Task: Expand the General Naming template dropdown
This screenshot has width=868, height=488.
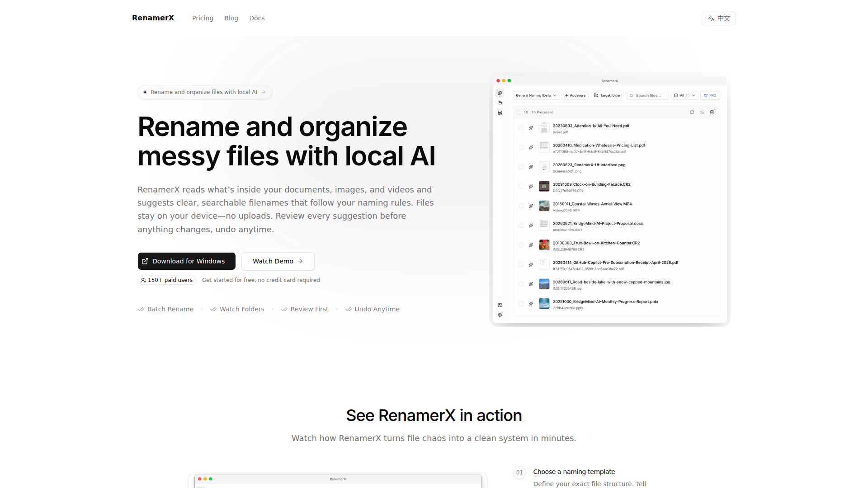Action: tap(536, 95)
